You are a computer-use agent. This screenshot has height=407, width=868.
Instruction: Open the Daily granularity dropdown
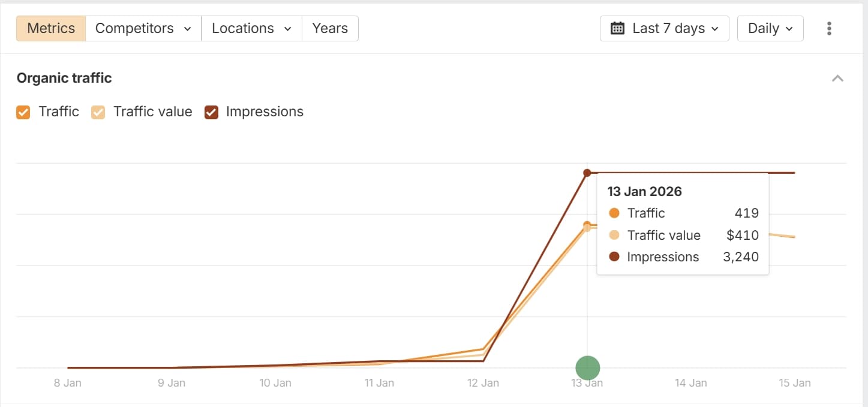pos(770,28)
